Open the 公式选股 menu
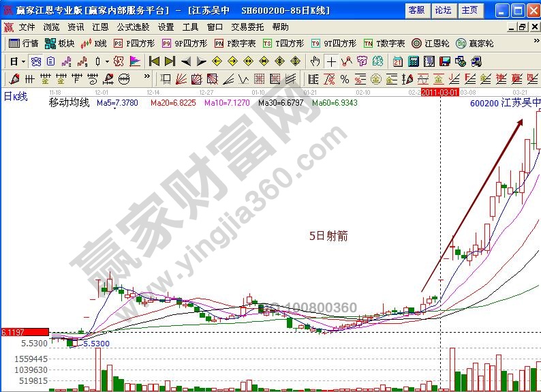 [x=133, y=27]
